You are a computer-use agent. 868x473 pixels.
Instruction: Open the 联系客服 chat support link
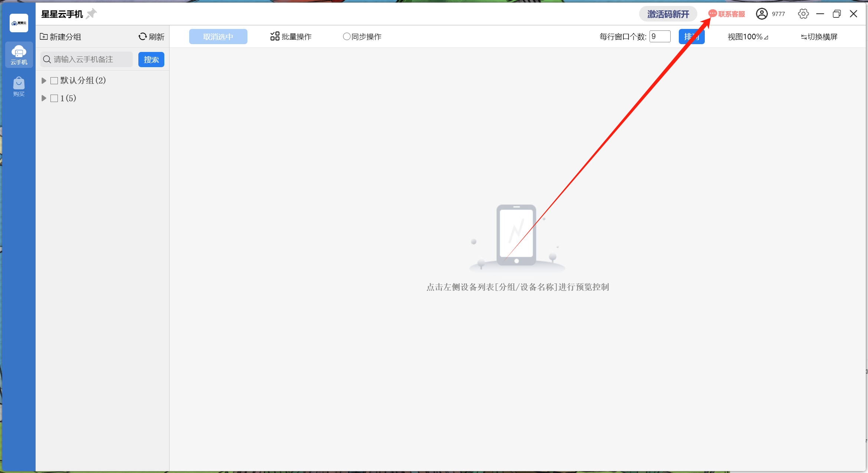point(727,14)
